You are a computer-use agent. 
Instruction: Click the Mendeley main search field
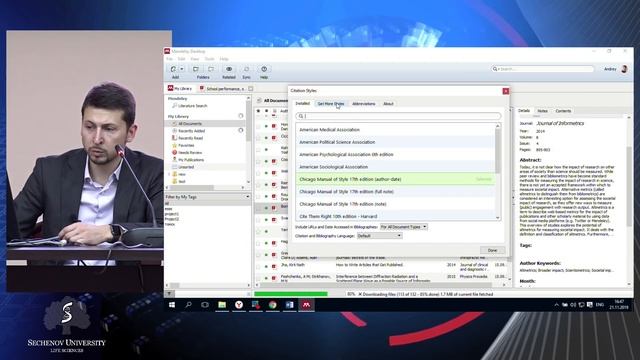(x=542, y=69)
